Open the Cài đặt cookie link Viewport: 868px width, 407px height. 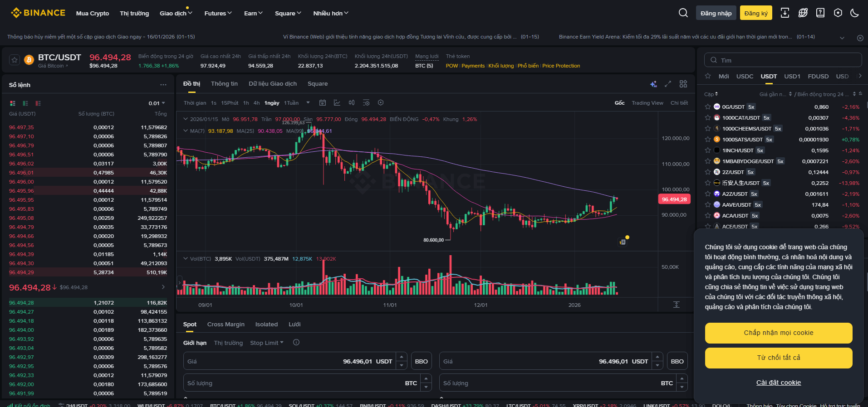click(x=779, y=383)
